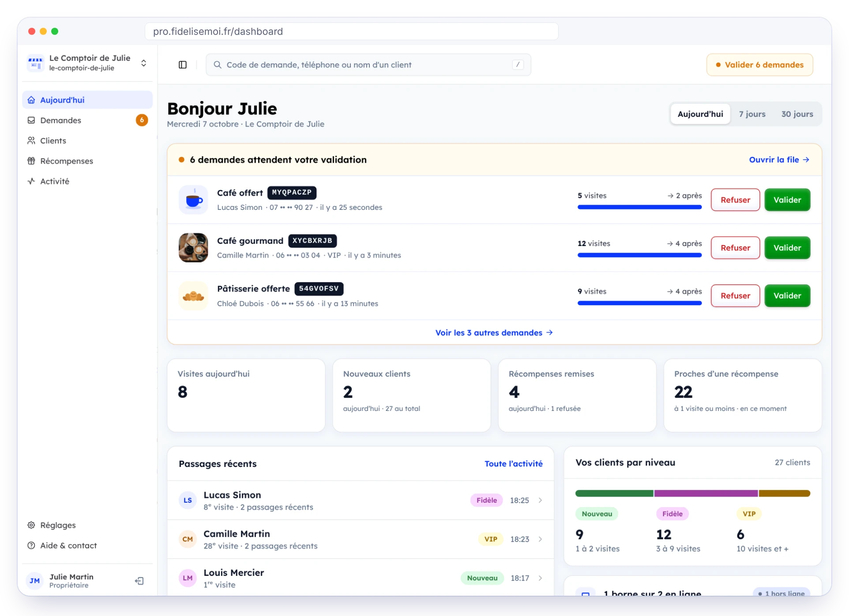Open Lucas Simon row chevron
The image size is (849, 616).
pos(540,500)
